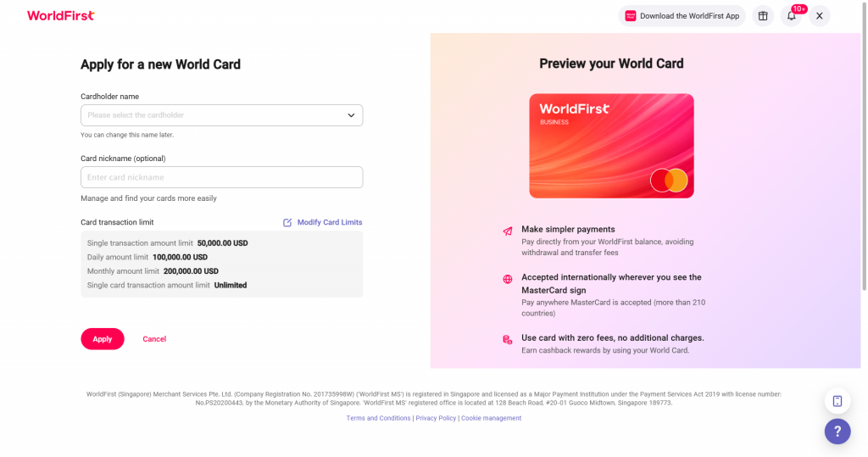Click the zero fees coins icon
The image size is (868, 457).
508,339
